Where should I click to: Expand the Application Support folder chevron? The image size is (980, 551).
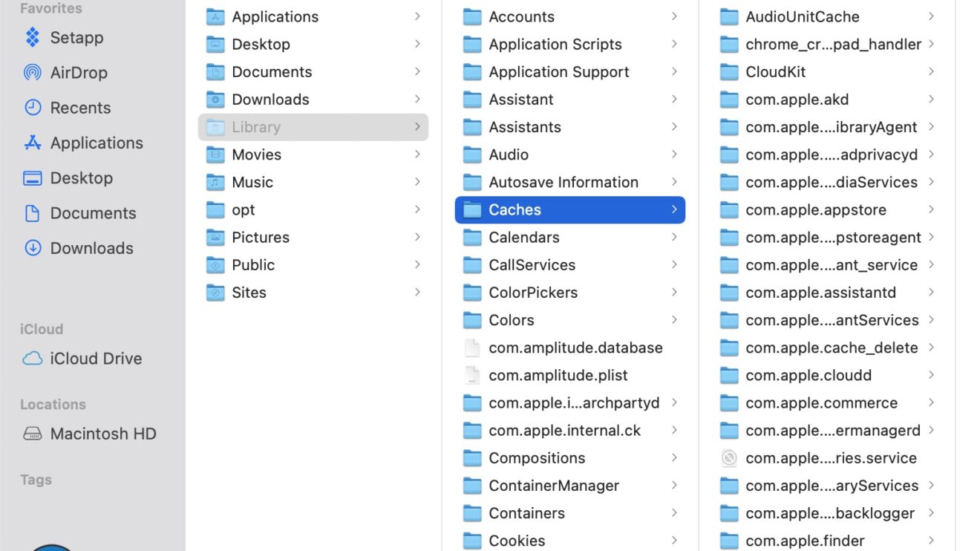pos(674,72)
